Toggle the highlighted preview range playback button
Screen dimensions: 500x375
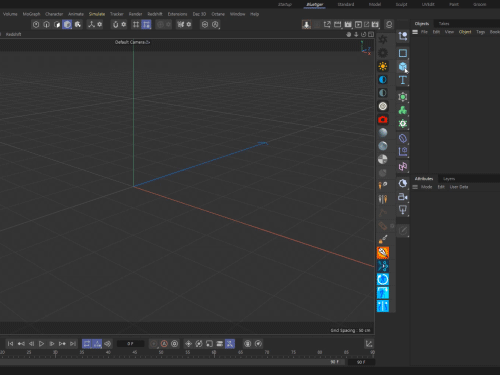[97, 344]
